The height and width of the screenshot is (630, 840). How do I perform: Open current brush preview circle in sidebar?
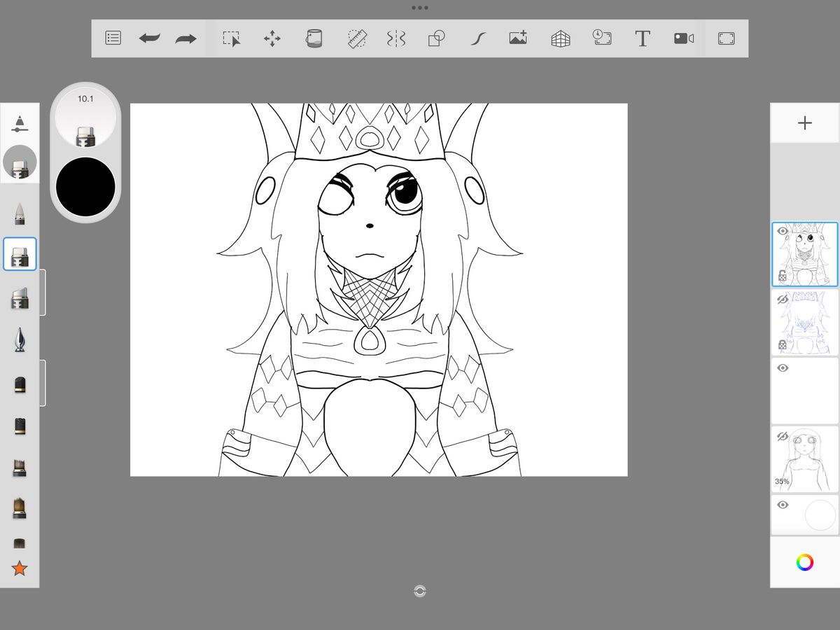tap(20, 162)
